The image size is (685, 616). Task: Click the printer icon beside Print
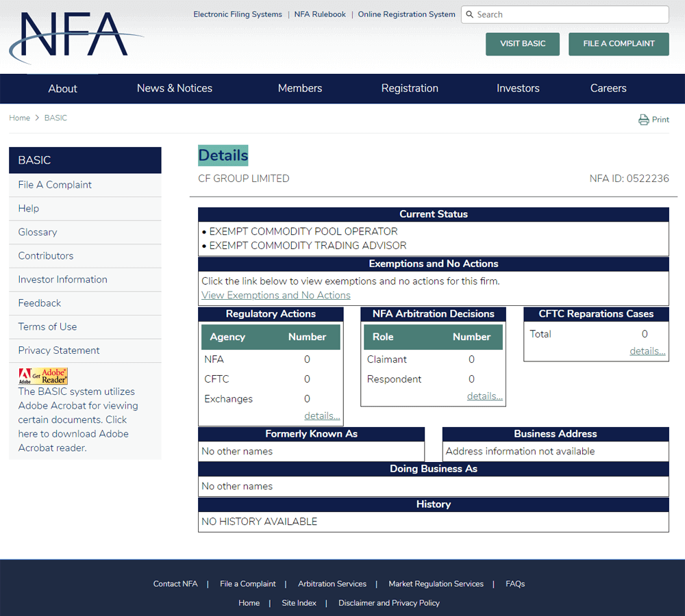click(x=643, y=120)
